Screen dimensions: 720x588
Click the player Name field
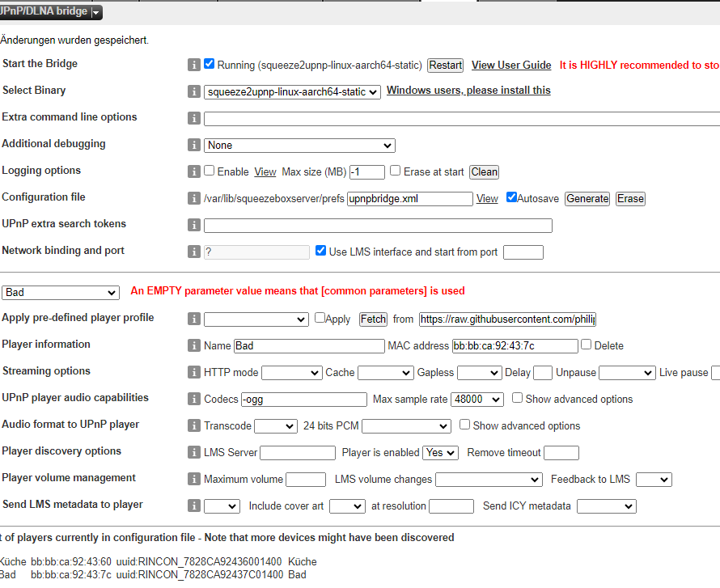[x=309, y=346]
